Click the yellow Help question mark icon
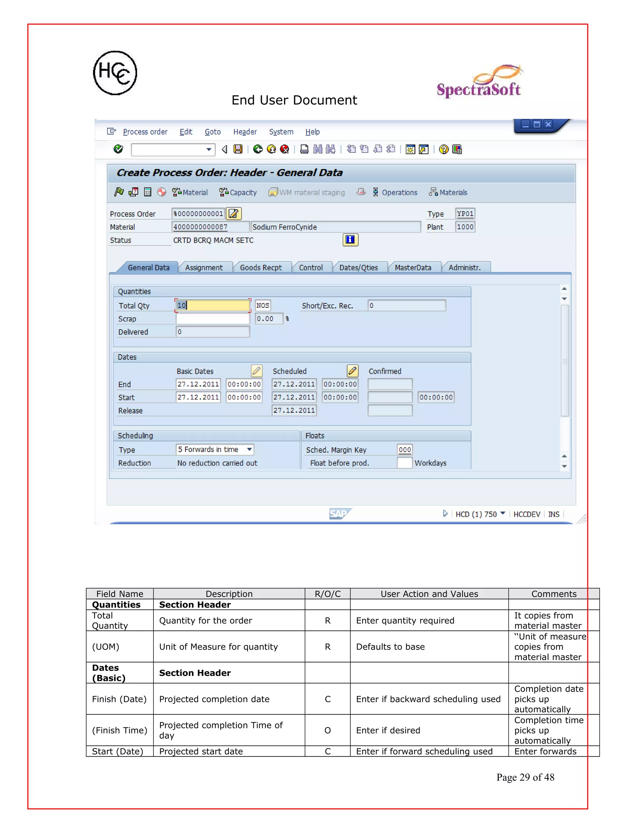The image size is (644, 833). [x=444, y=149]
